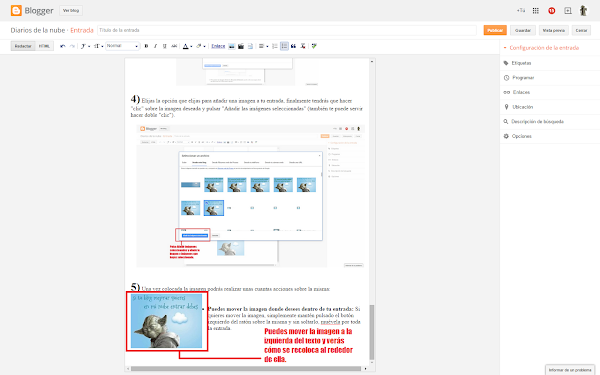Click the share box icon in header
600x375 pixels.
(x=568, y=11)
